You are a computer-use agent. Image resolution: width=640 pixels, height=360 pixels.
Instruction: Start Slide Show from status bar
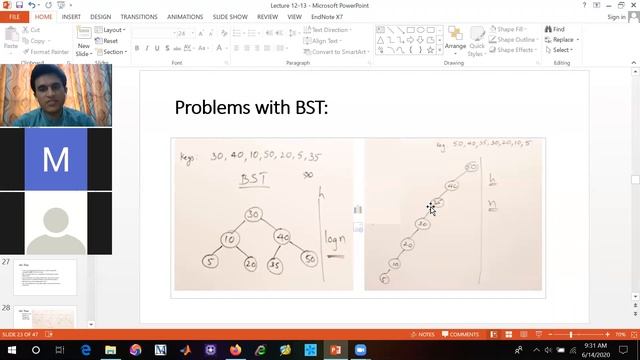[539, 334]
